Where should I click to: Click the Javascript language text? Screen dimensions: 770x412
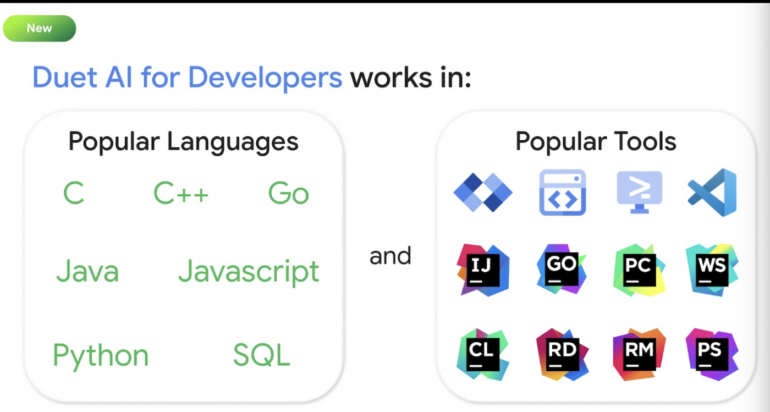pos(248,271)
